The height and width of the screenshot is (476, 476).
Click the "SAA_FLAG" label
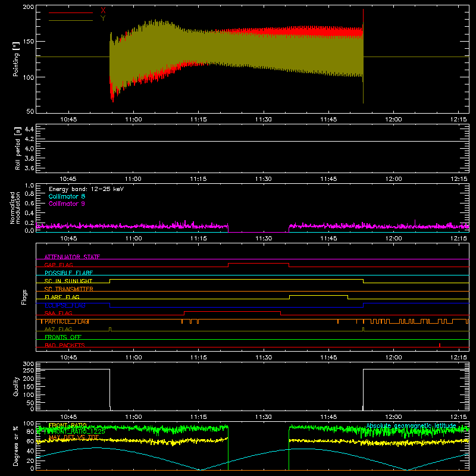58,313
